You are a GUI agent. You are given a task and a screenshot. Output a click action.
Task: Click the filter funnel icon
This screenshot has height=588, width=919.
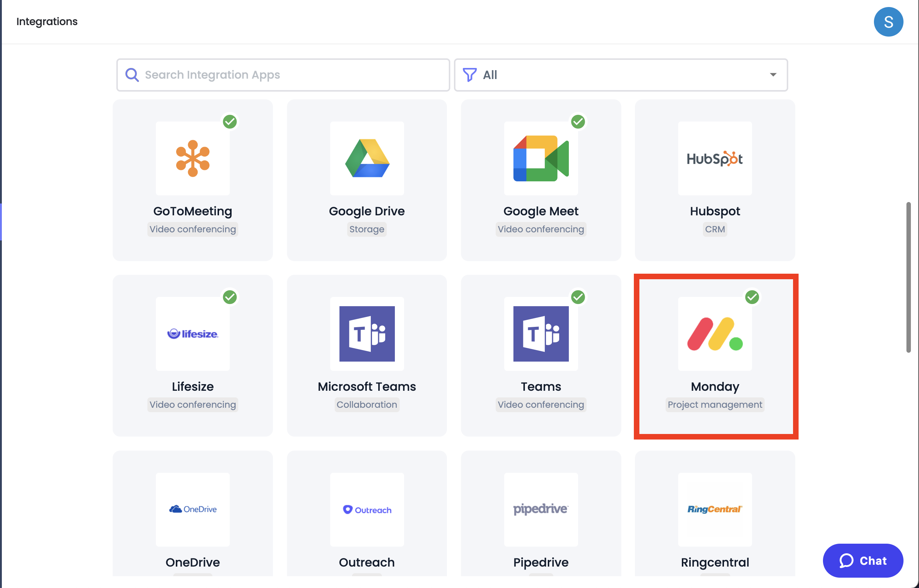click(x=469, y=75)
